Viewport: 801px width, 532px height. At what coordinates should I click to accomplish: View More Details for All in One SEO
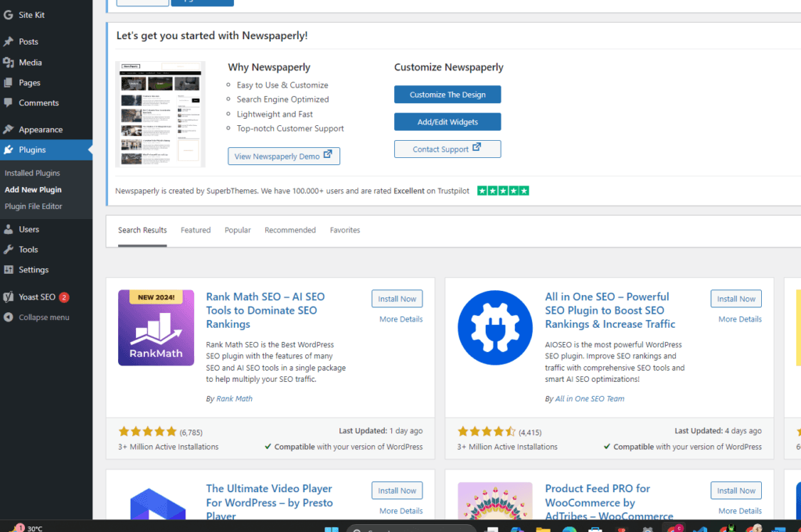coord(740,319)
